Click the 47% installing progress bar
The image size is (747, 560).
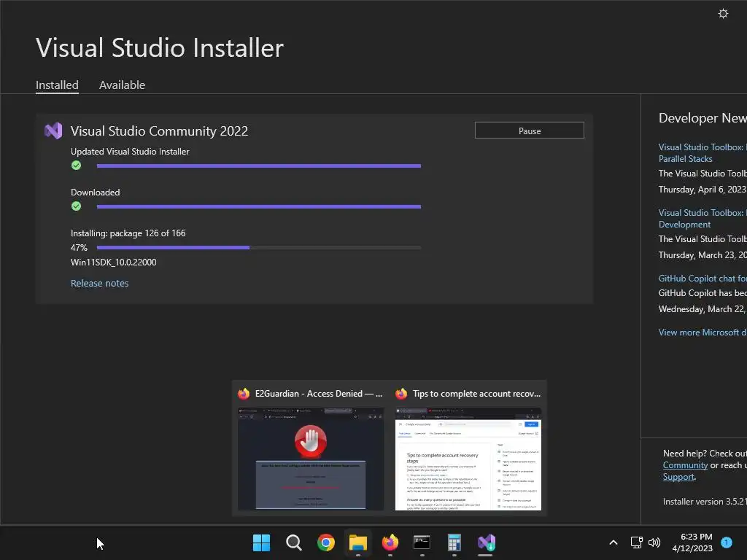(x=259, y=248)
